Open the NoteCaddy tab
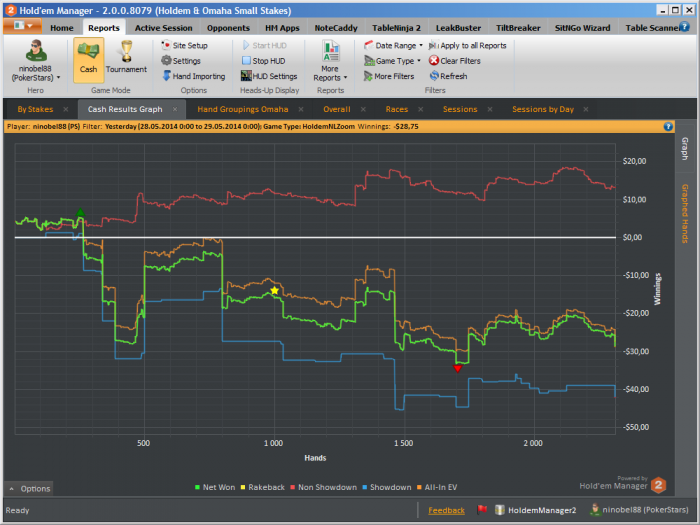The image size is (700, 525). pyautogui.click(x=336, y=28)
